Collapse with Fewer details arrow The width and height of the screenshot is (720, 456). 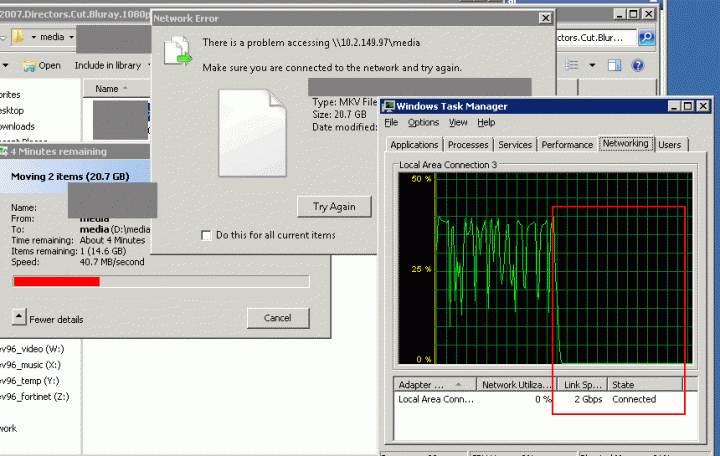(x=19, y=317)
